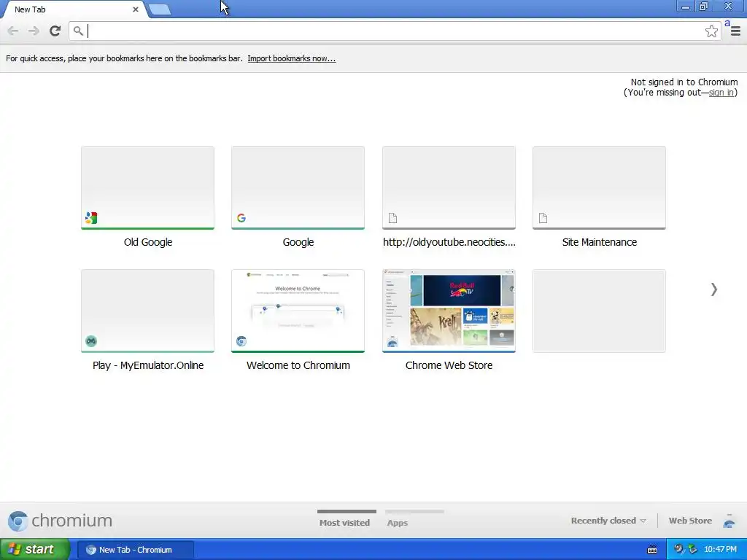Click Import bookmarks now link
747x560 pixels.
(292, 58)
